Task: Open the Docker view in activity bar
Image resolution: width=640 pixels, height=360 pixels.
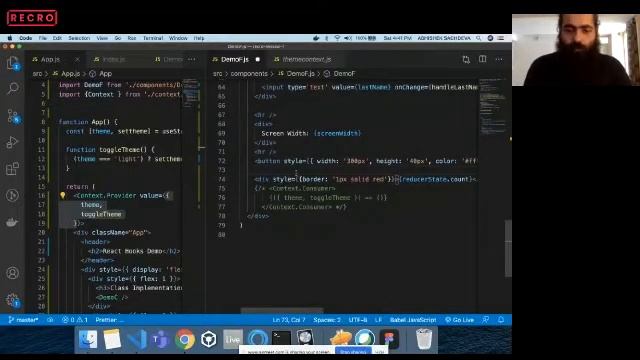Action: (x=12, y=222)
